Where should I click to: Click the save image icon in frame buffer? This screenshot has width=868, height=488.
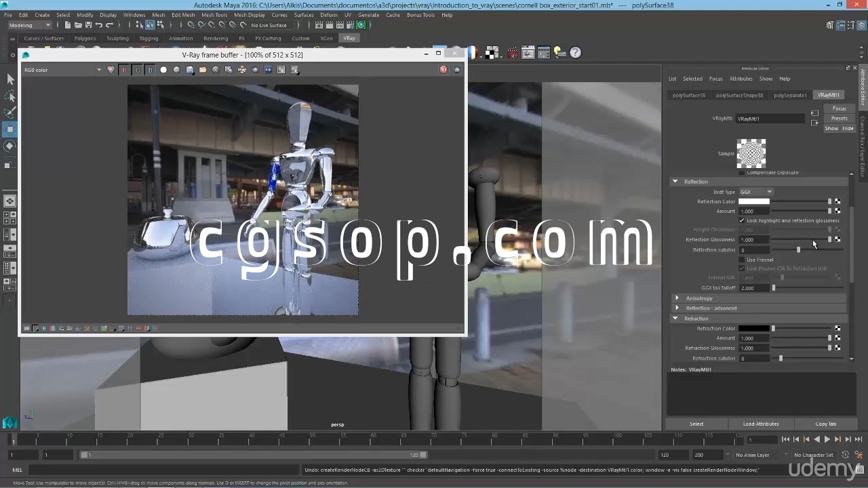pos(190,70)
